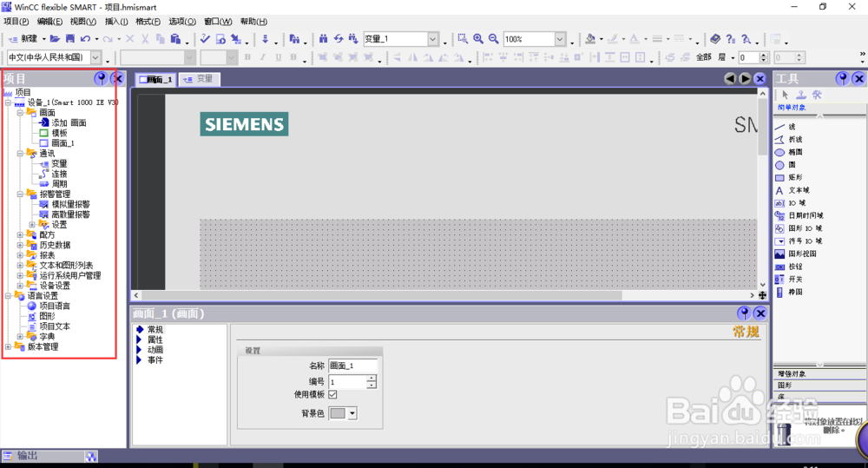Click the Open project folder icon
The width and height of the screenshot is (868, 468).
(x=54, y=39)
